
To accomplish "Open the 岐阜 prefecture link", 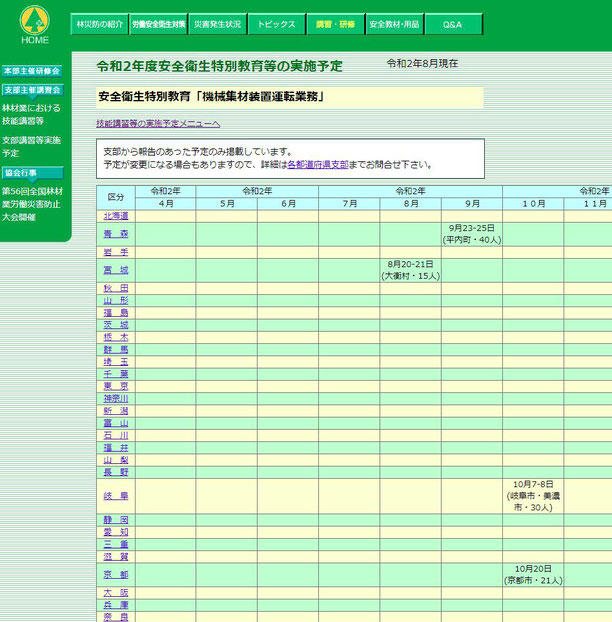I will [x=116, y=496].
